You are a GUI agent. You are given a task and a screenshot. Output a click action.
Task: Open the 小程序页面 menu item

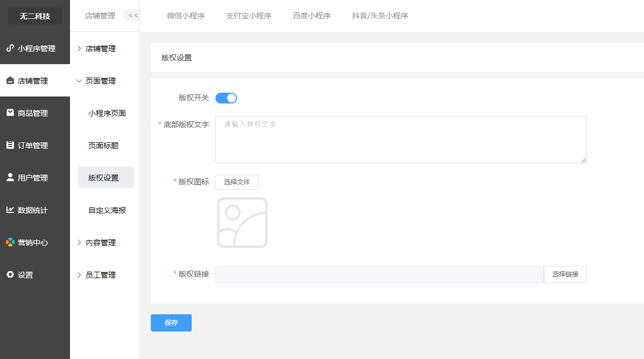[x=107, y=113]
